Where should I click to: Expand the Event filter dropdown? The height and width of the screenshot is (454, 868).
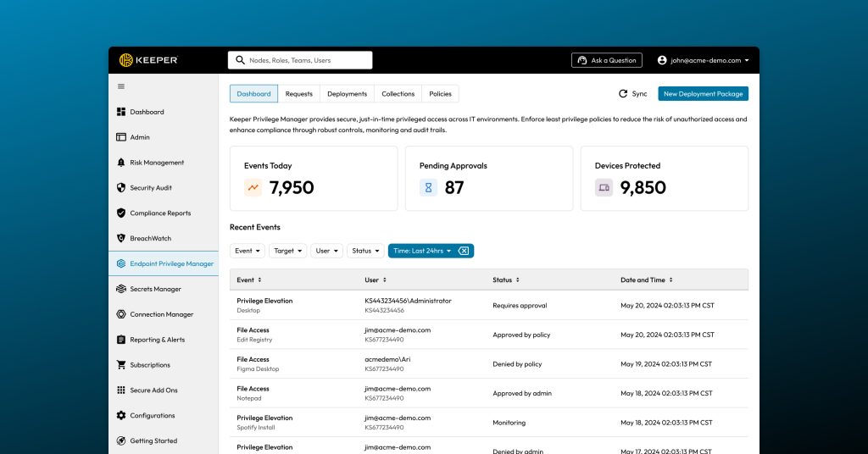(247, 251)
